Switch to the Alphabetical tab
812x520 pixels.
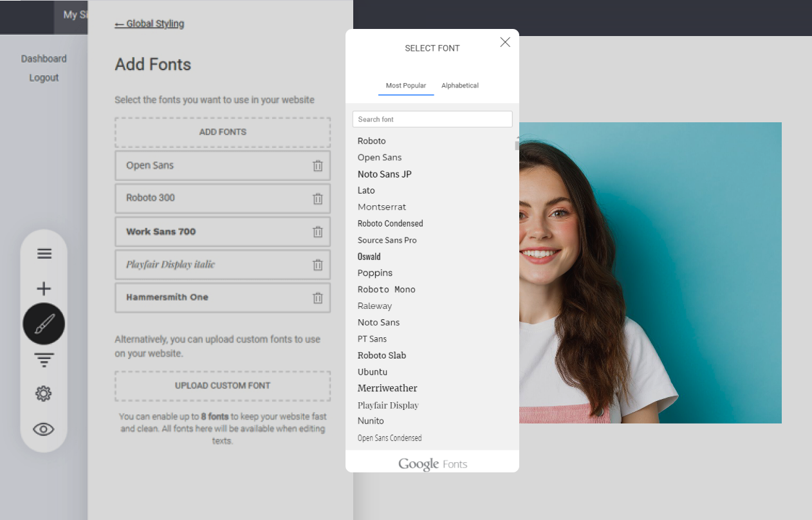(459, 86)
